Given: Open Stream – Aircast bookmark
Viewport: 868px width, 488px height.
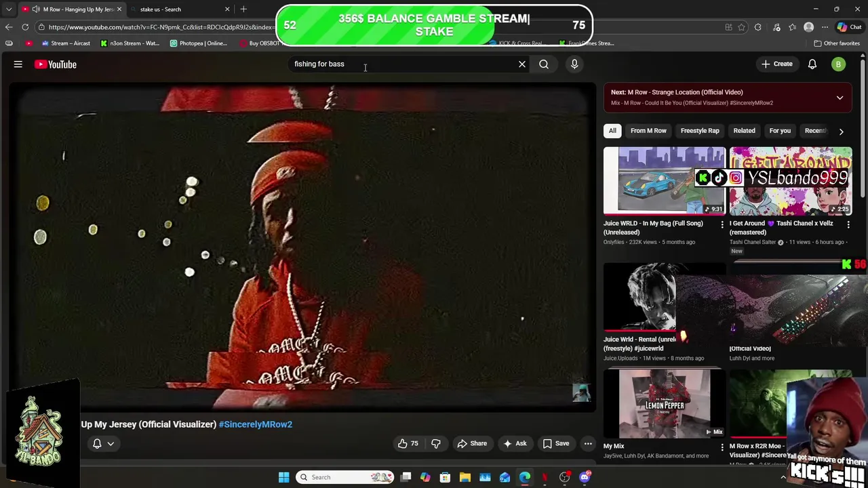Looking at the screenshot, I should [66, 43].
